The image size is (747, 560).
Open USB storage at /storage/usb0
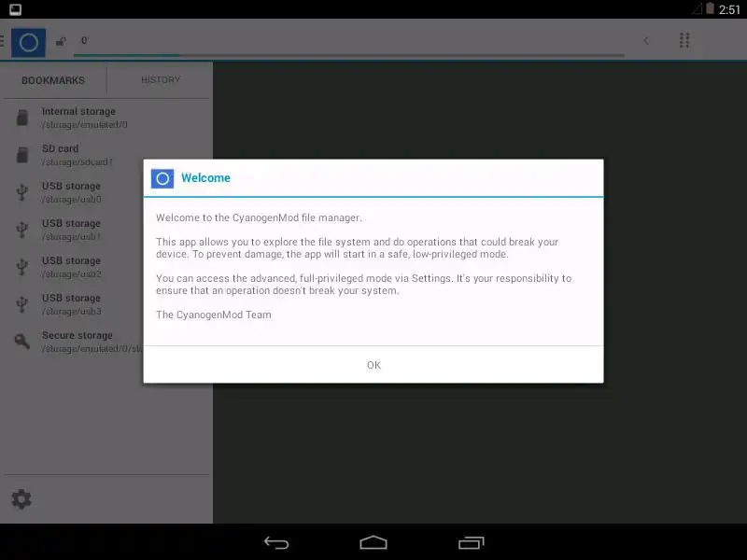tap(74, 192)
